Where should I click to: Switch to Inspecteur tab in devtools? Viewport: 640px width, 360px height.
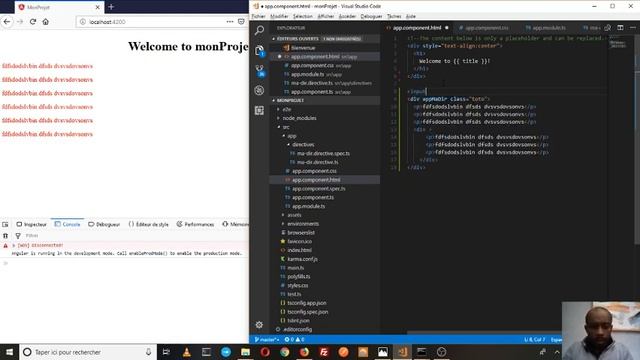[x=31, y=224]
